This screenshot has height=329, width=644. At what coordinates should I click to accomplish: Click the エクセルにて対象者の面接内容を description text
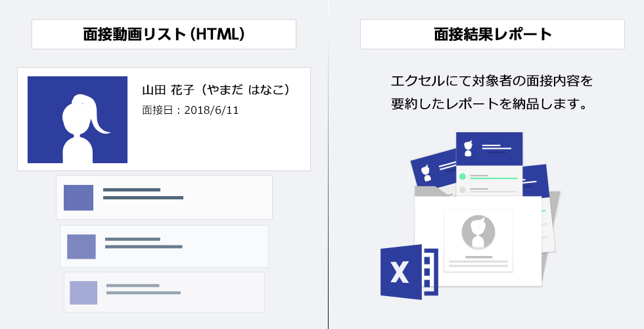492,80
